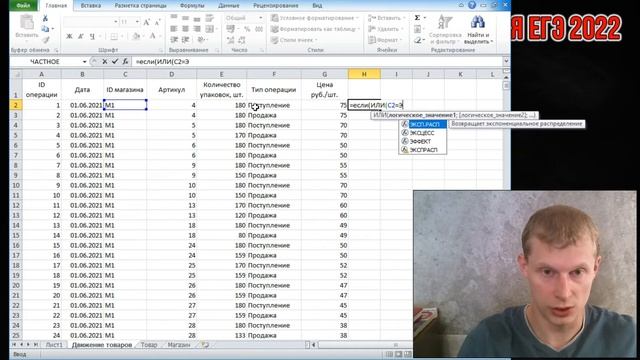640x360 pixels.
Task: Select ЭКСЦЕСС from function autocomplete list
Action: pyautogui.click(x=422, y=133)
